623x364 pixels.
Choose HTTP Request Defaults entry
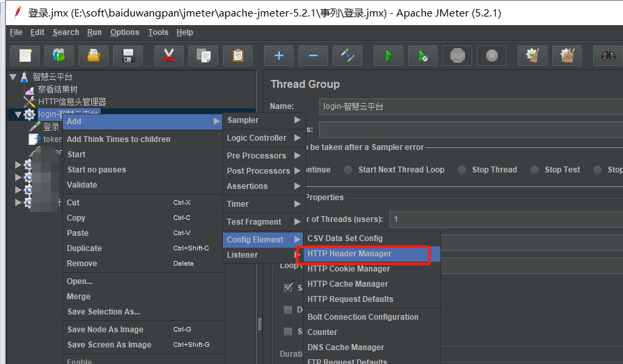click(x=372, y=299)
